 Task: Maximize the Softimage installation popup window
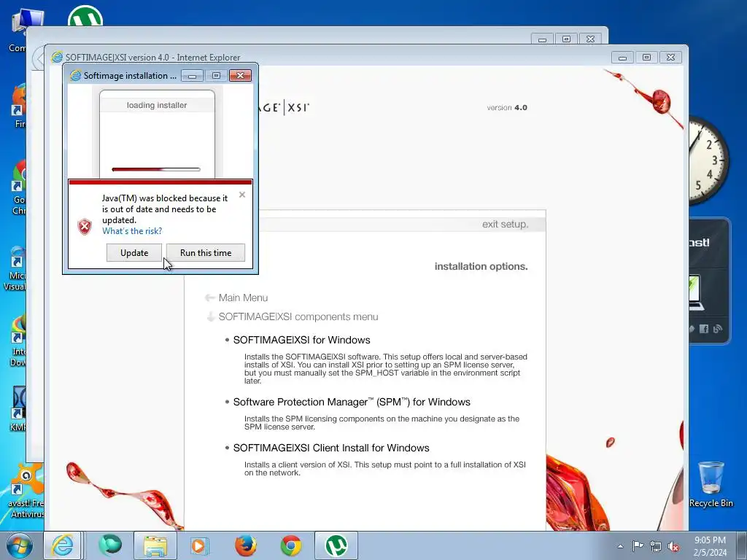coord(216,76)
